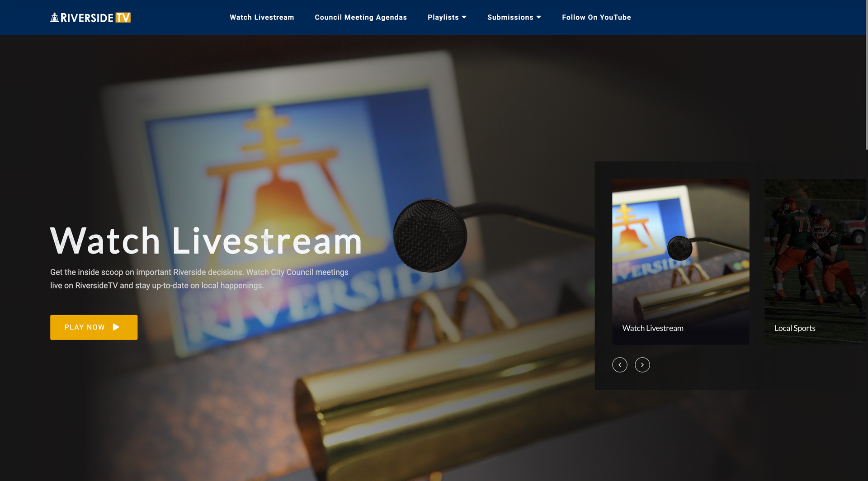Open the Local Sports carousel card
Viewport: 868px width, 481px height.
(818, 261)
